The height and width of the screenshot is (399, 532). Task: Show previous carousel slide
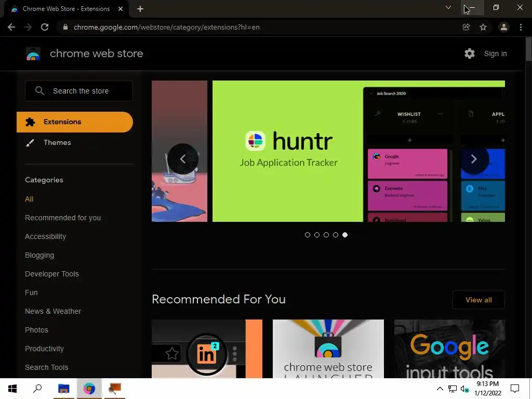(183, 159)
